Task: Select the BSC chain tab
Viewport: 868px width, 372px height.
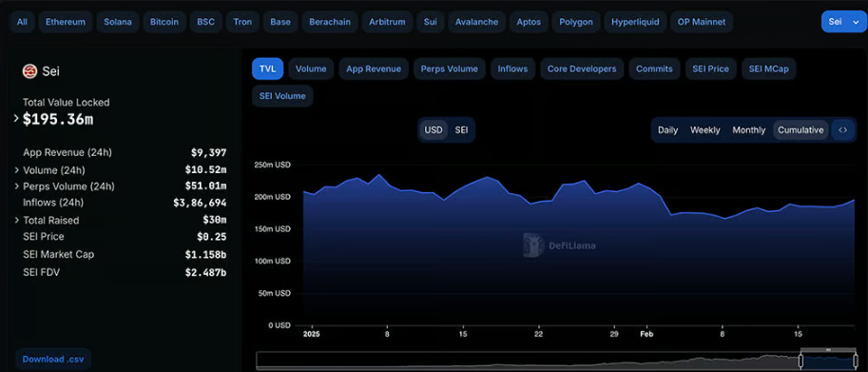Action: click(206, 22)
